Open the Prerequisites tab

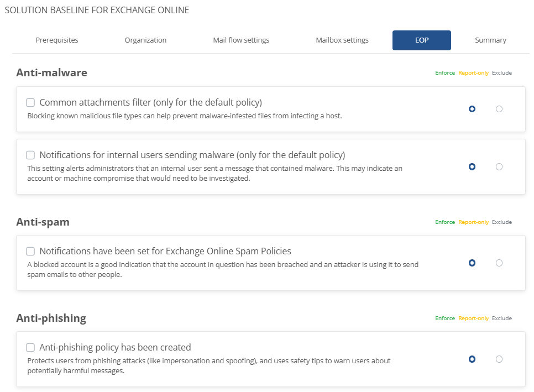[57, 40]
